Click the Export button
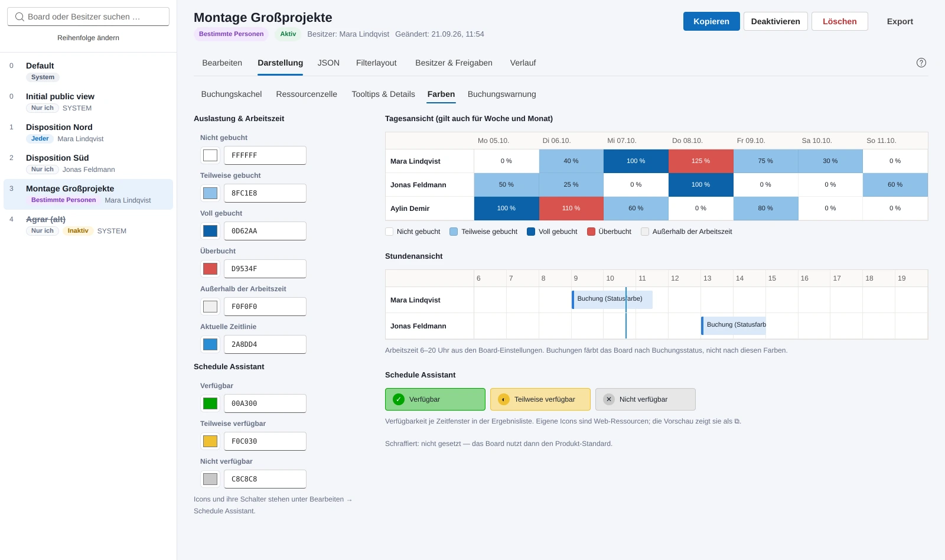 pos(900,21)
